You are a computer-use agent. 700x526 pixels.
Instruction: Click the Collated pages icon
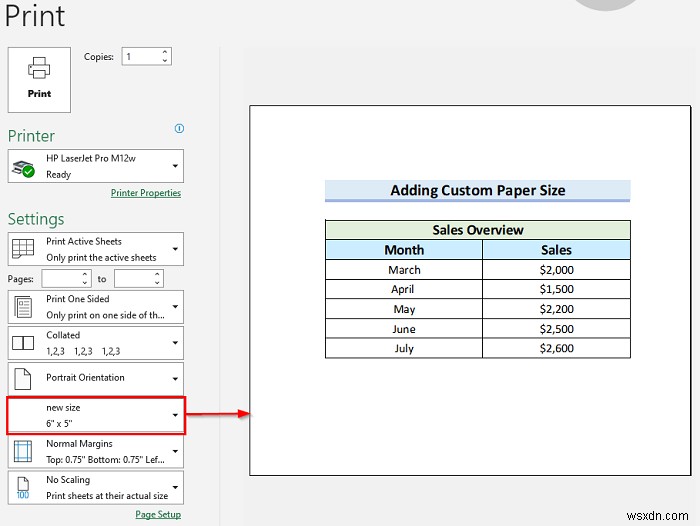coord(23,343)
